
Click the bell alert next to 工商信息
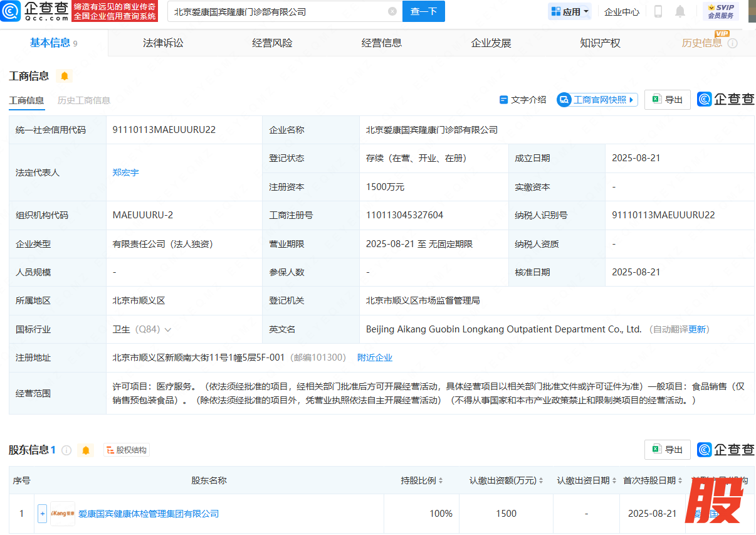click(x=65, y=76)
